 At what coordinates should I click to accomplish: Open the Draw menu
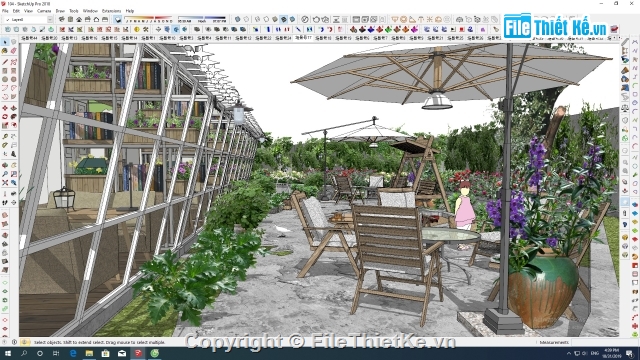click(x=60, y=11)
